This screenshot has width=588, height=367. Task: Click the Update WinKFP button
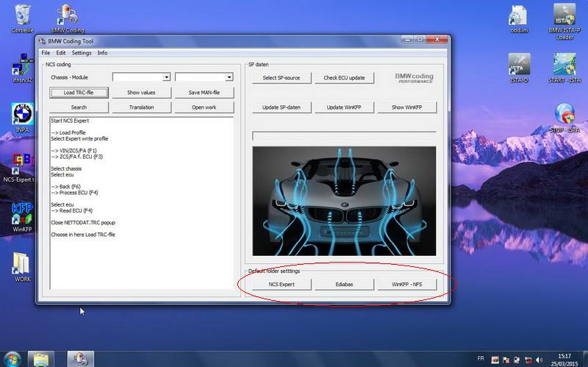click(344, 107)
